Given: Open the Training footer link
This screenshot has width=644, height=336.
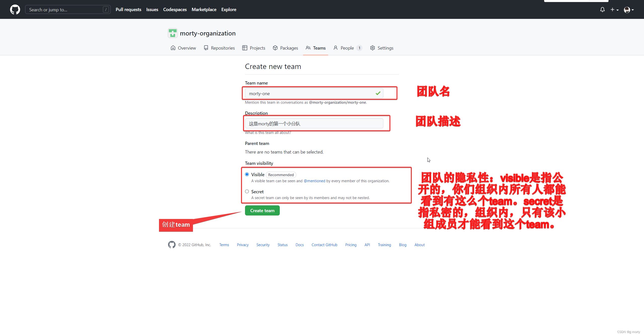Looking at the screenshot, I should tap(384, 245).
